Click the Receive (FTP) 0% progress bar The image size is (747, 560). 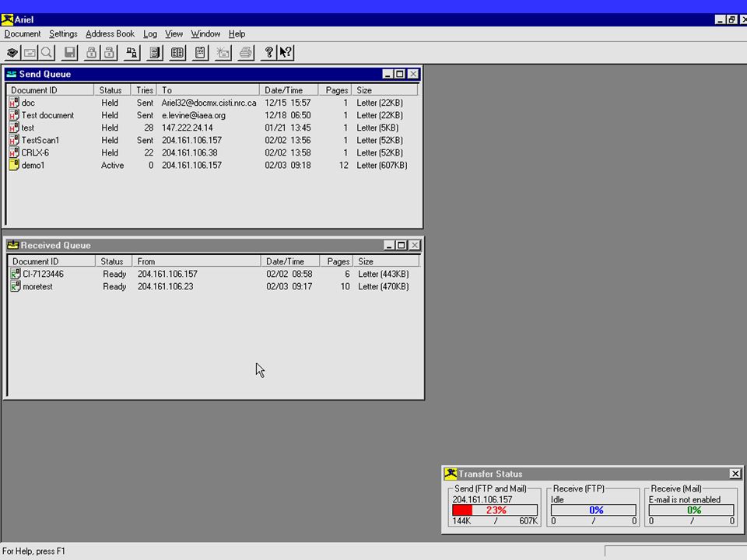[593, 510]
